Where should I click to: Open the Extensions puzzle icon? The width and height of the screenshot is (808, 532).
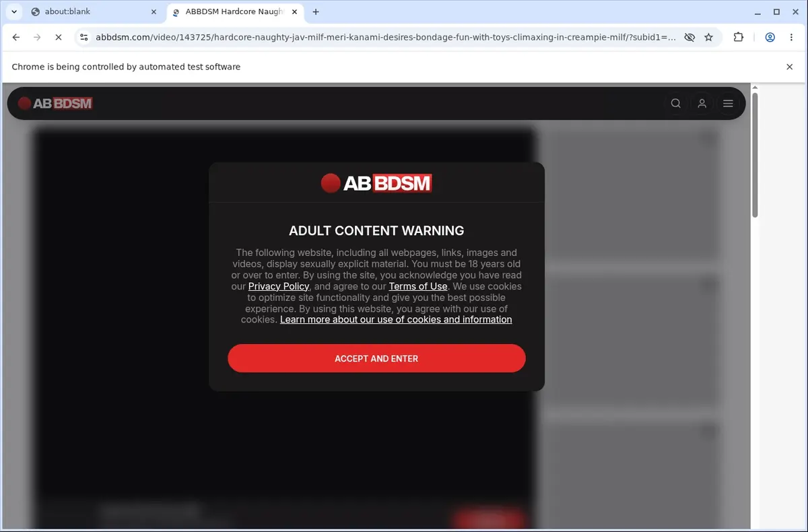click(739, 38)
